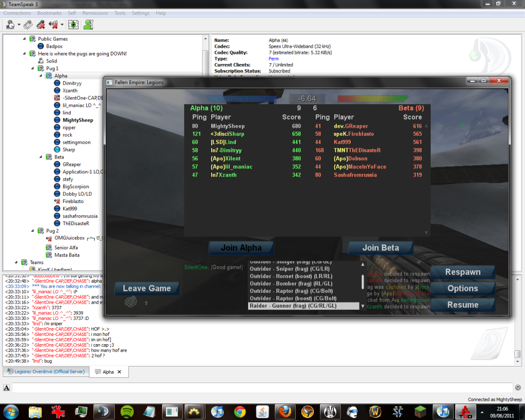Click the Windows Start orb

coord(11,412)
